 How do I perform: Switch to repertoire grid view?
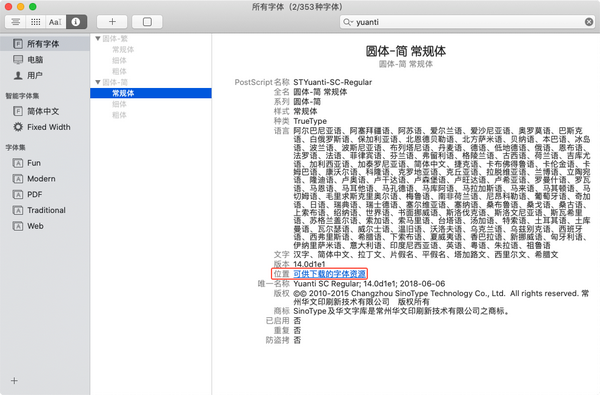click(36, 22)
